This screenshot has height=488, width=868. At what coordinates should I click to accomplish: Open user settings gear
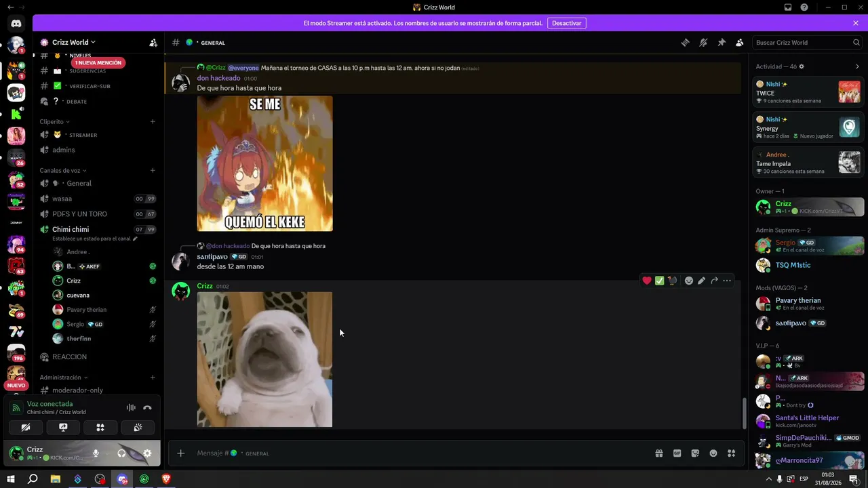pyautogui.click(x=147, y=453)
